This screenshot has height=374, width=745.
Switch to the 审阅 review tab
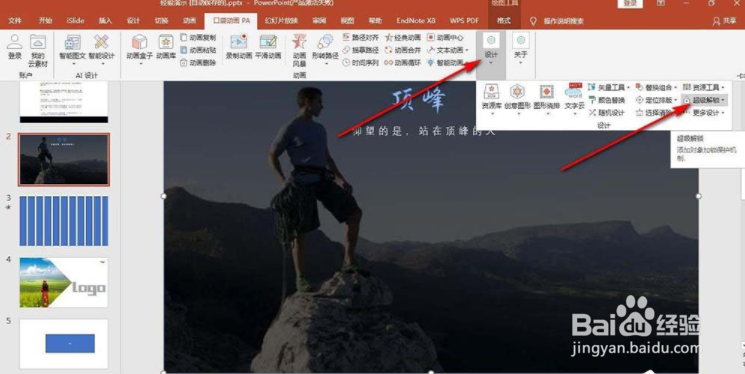coord(319,21)
